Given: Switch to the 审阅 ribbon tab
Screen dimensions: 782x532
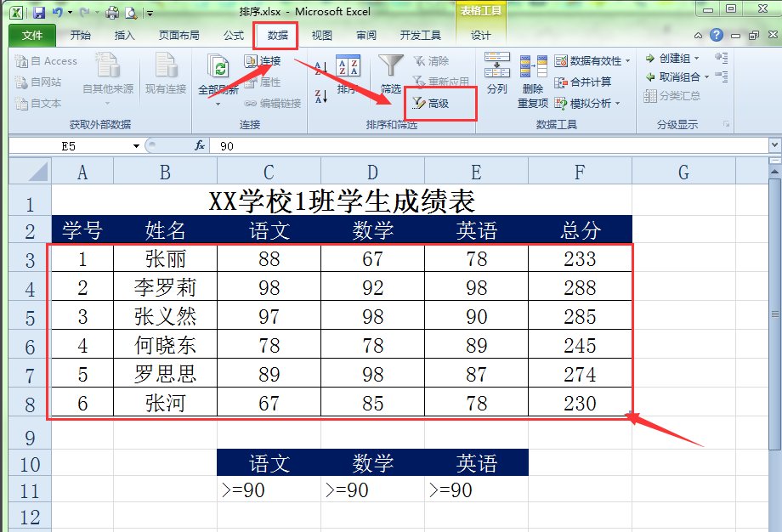Looking at the screenshot, I should point(366,36).
